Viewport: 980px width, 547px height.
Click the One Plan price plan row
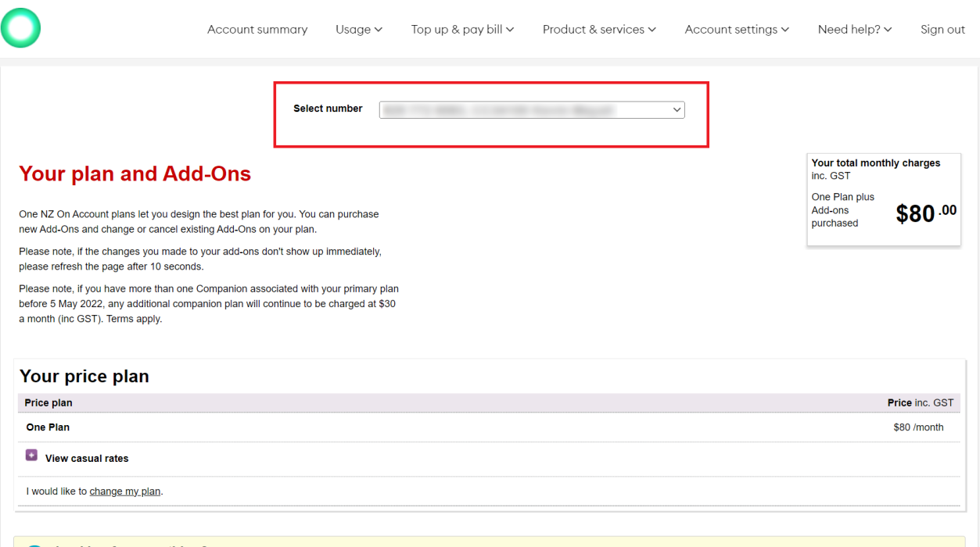click(x=489, y=427)
